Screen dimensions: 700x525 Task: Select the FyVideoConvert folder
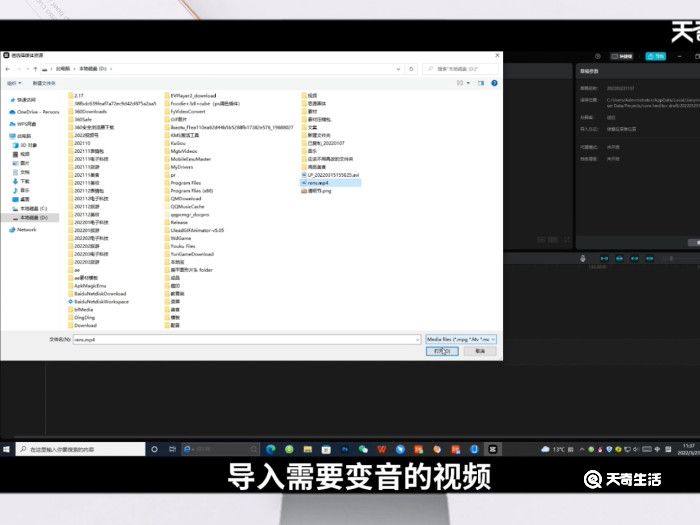pyautogui.click(x=185, y=112)
